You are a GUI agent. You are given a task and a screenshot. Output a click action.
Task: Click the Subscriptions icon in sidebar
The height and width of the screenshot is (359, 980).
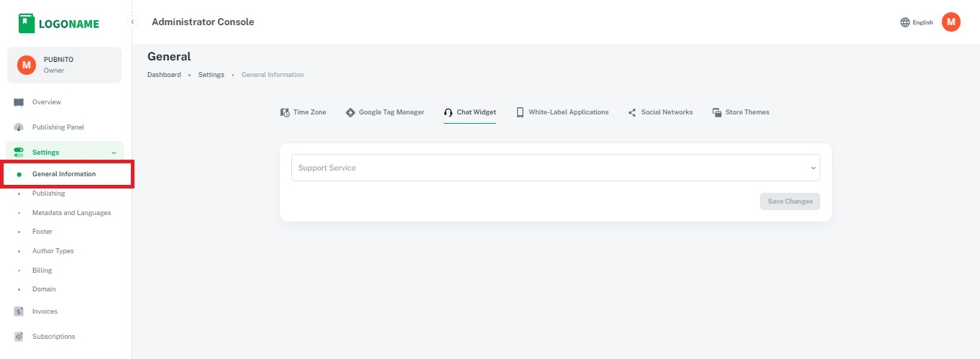(19, 337)
